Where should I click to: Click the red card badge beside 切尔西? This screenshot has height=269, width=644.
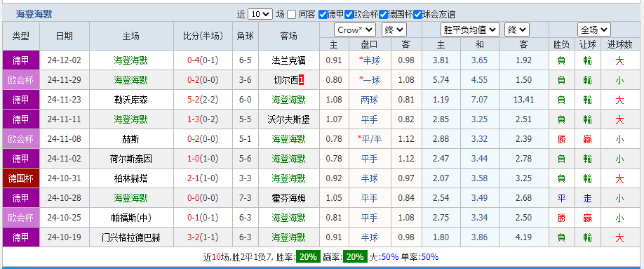tap(301, 80)
